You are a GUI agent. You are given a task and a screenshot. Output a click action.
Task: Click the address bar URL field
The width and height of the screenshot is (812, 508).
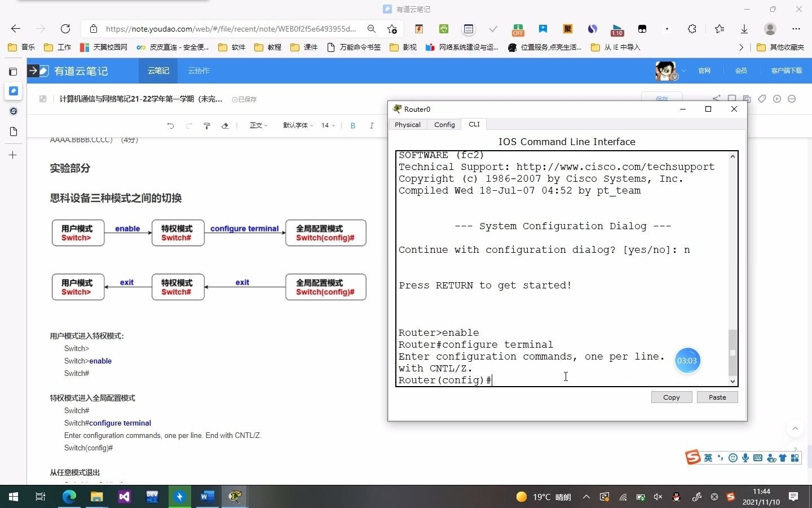coord(231,29)
